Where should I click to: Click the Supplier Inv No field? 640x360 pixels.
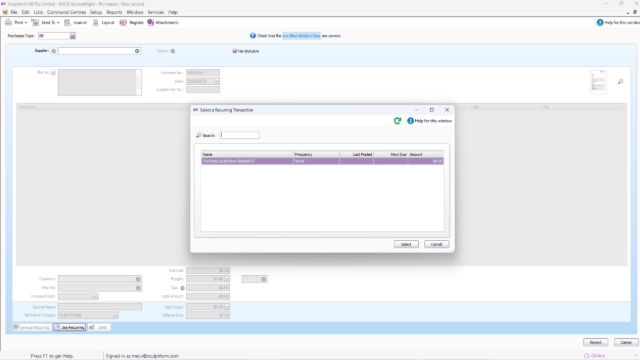[203, 90]
